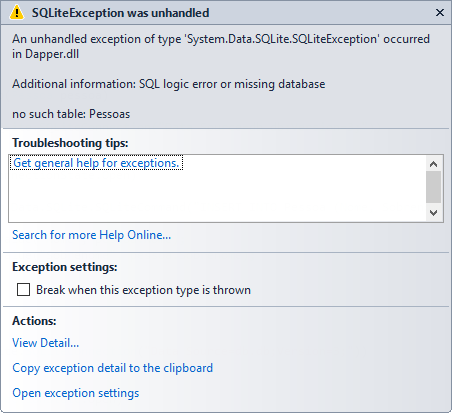The height and width of the screenshot is (413, 452).
Task: Enable Break when this exception type is thrown
Action: tap(23, 290)
